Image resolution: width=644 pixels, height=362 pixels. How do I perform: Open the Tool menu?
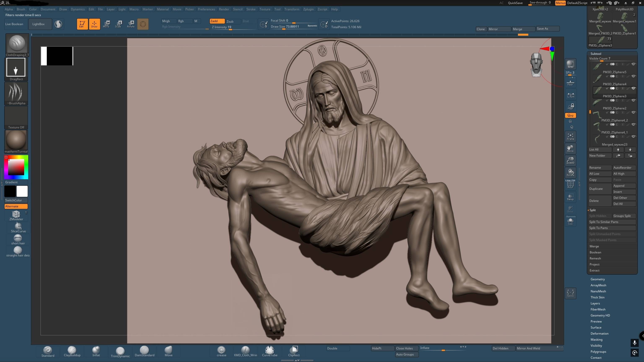[277, 9]
